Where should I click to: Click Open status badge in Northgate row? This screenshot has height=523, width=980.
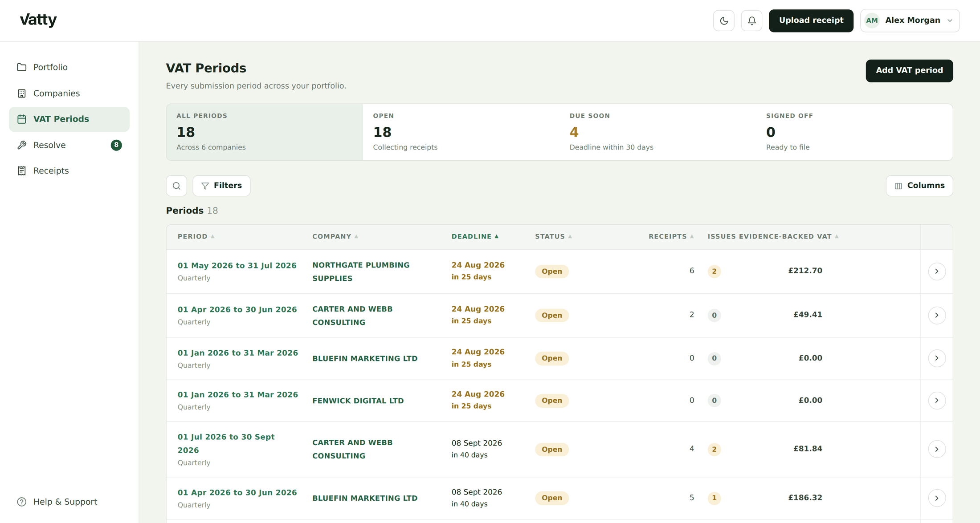[x=551, y=272]
